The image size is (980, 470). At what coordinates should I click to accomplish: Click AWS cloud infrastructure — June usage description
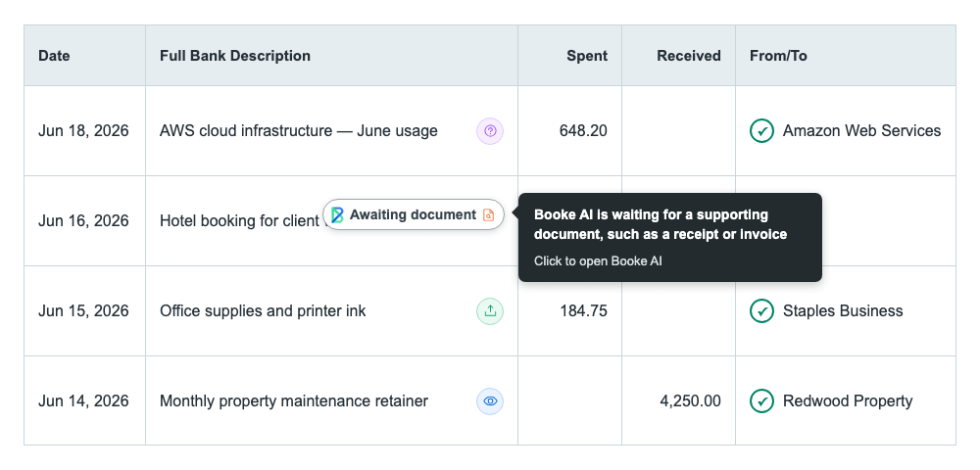[x=299, y=131]
